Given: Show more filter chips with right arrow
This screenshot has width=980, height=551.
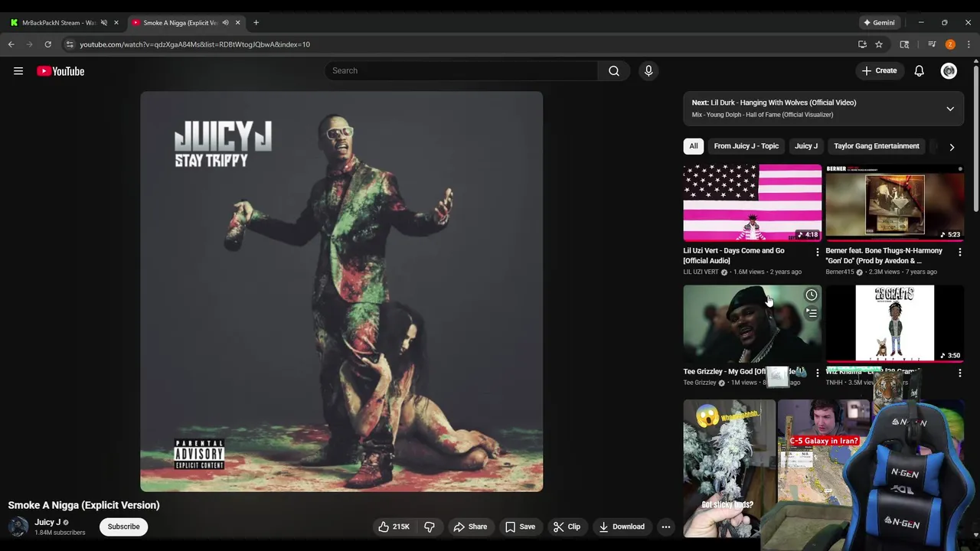Looking at the screenshot, I should tap(952, 147).
